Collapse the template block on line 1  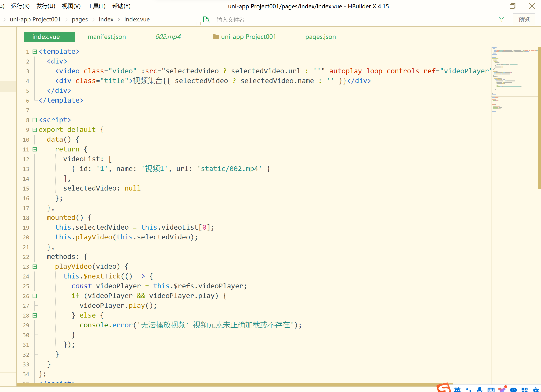[x=35, y=51]
